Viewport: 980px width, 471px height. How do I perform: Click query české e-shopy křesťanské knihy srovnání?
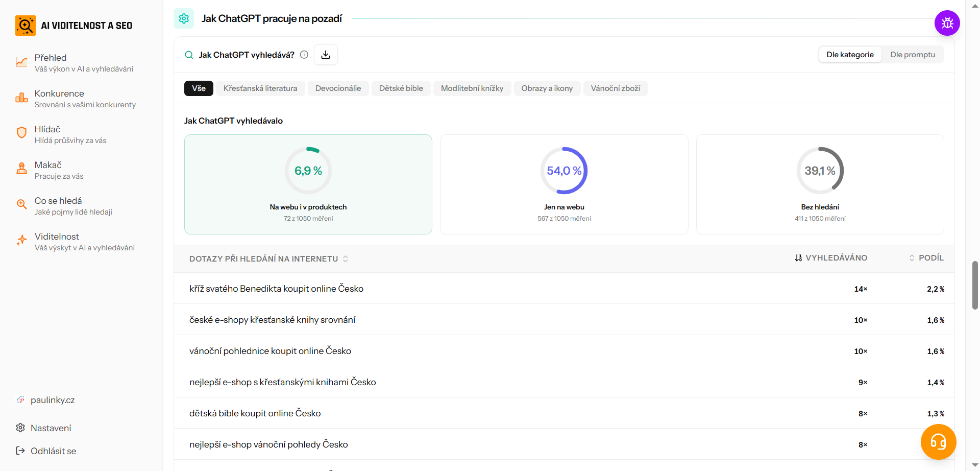pyautogui.click(x=272, y=320)
